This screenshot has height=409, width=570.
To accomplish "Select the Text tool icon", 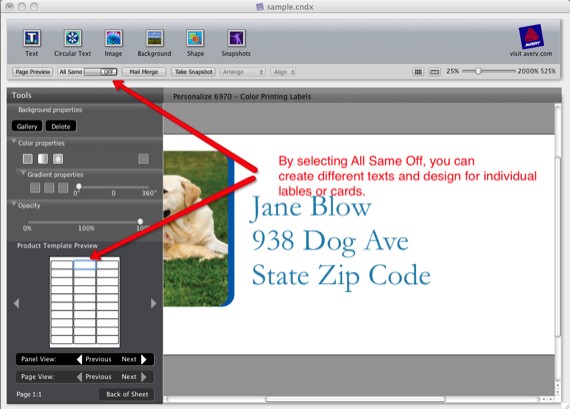I will point(32,38).
